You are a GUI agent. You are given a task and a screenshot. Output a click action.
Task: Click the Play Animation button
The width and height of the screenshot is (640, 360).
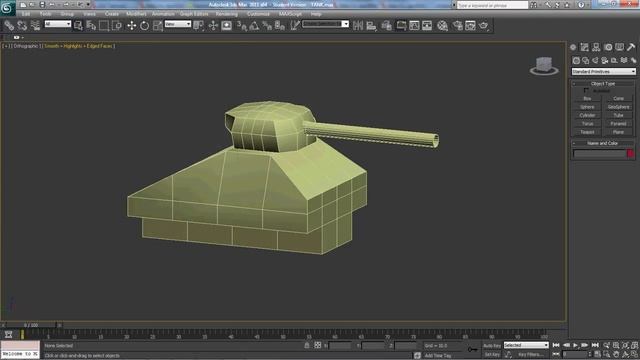(576, 345)
